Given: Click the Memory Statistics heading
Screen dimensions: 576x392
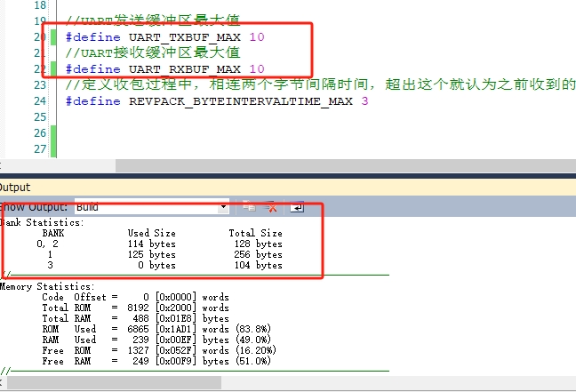Looking at the screenshot, I should (47, 286).
